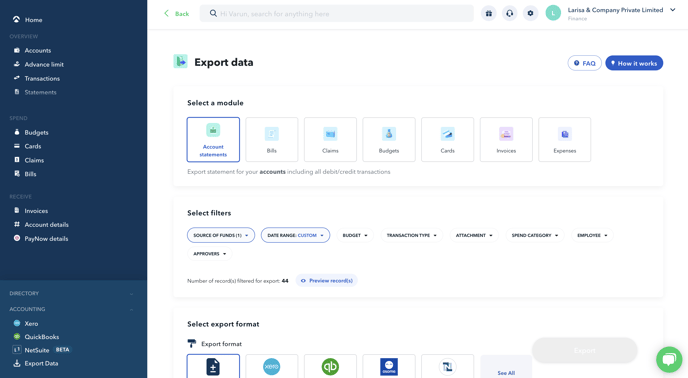Open settings via the gear icon
This screenshot has width=688, height=378.
coord(530,14)
